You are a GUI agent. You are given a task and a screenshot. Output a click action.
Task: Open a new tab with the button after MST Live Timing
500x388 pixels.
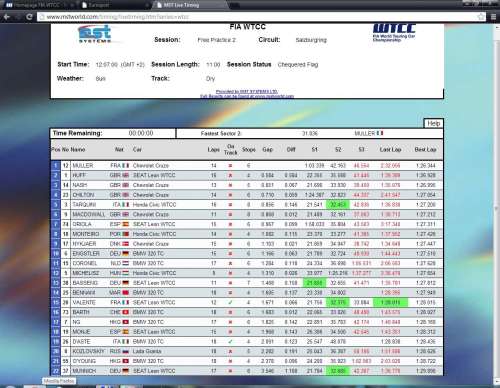pyautogui.click(x=235, y=5)
